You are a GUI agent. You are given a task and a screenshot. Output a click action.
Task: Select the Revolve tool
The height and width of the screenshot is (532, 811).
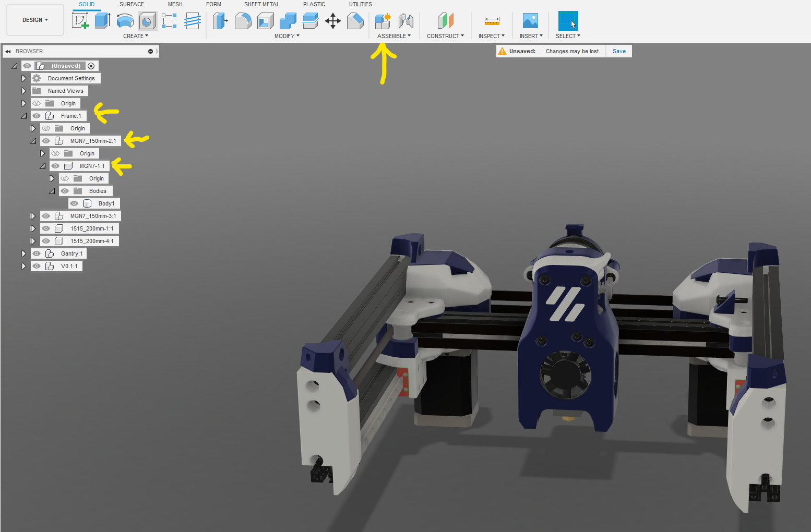tap(125, 21)
